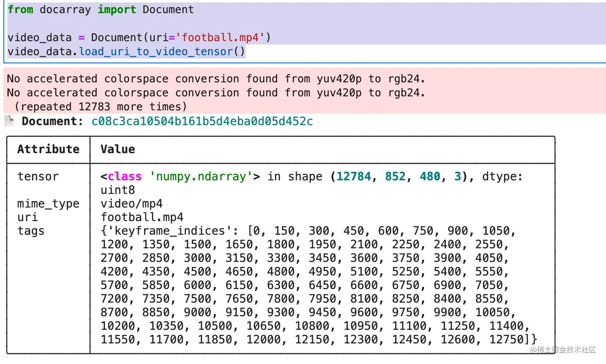The image size is (606, 364).
Task: Click keyframe index 12000
Action: (263, 340)
